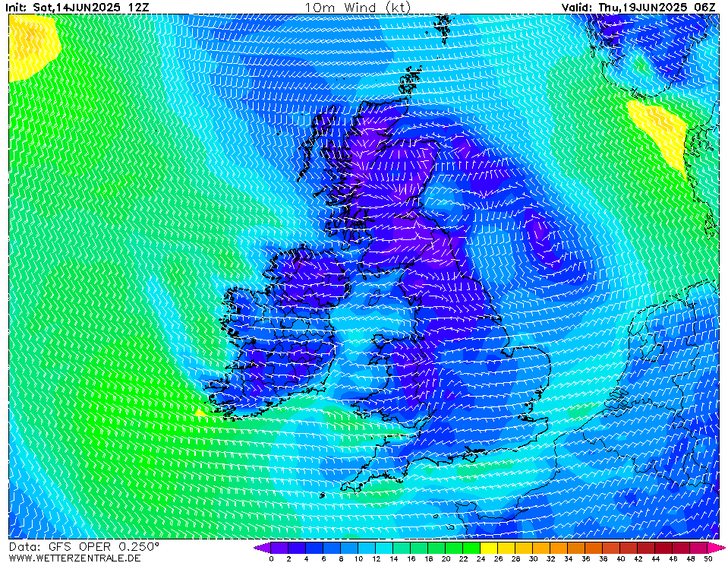Select the yellow legend segment between 24 and 26
This screenshot has width=728, height=563.
(x=489, y=548)
